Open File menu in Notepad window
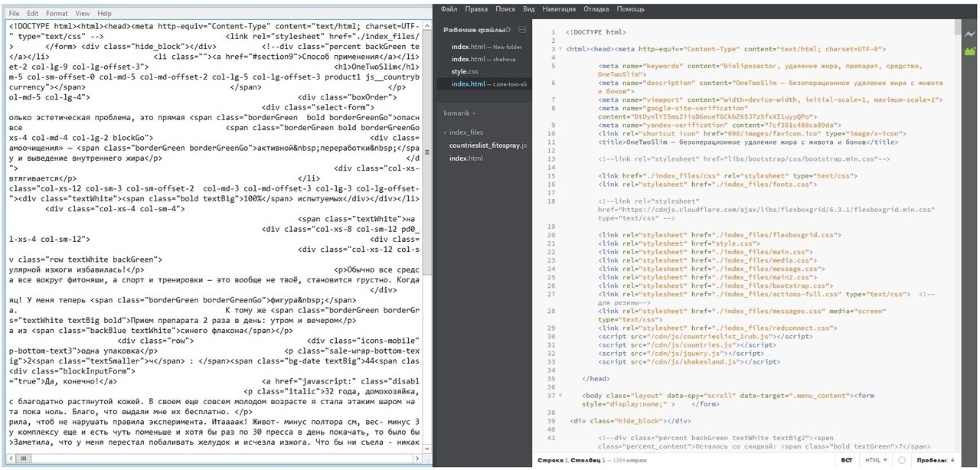Image resolution: width=980 pixels, height=470 pixels. click(15, 13)
